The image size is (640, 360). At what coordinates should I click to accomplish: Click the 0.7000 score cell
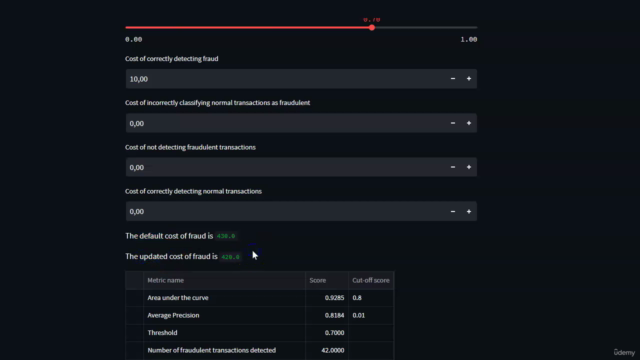[327, 333]
